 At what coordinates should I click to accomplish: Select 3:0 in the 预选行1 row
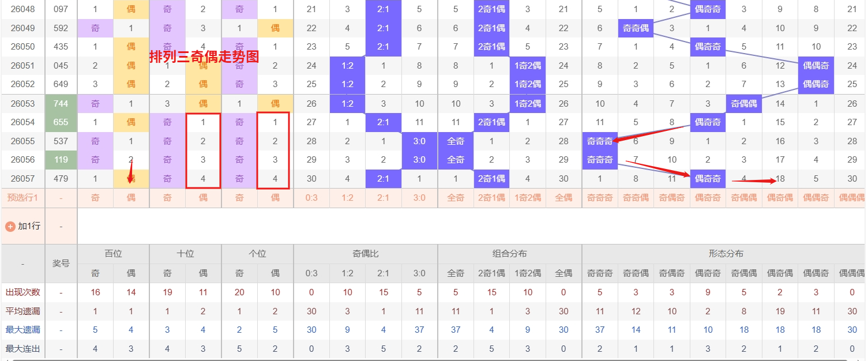click(419, 198)
